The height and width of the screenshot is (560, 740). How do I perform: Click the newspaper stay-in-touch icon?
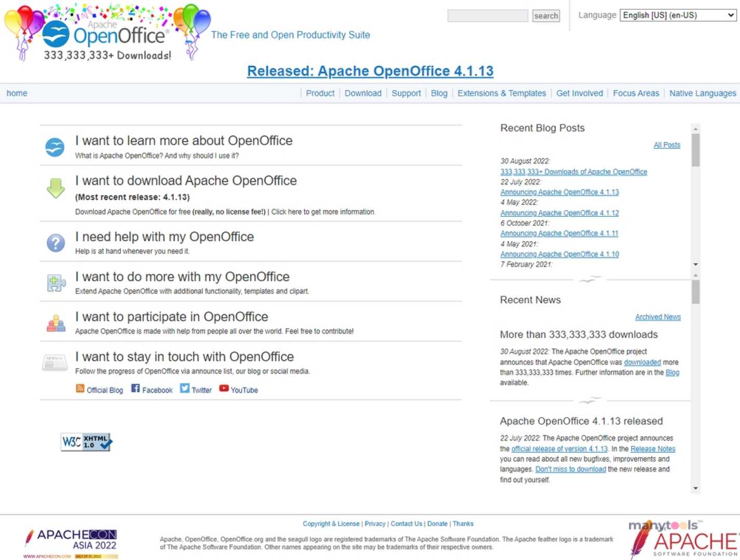(54, 362)
